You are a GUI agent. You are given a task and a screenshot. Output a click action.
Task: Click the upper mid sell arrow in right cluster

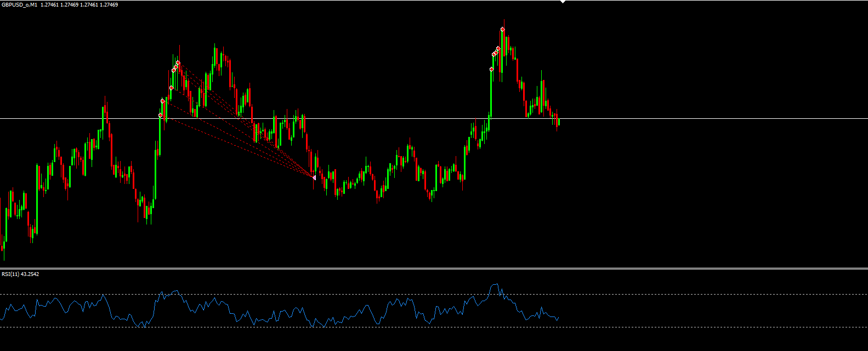click(x=498, y=49)
